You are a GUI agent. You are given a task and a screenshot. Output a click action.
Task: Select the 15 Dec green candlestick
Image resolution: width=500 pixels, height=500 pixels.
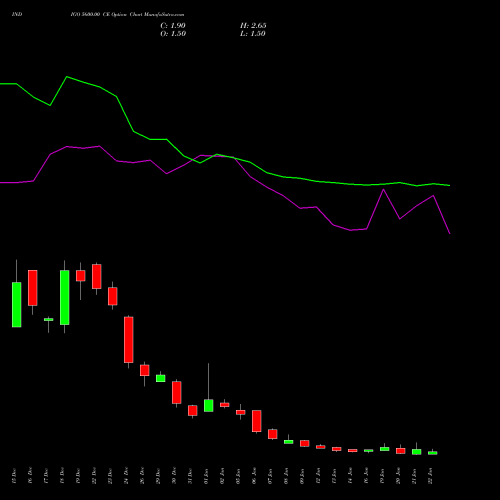(17, 305)
